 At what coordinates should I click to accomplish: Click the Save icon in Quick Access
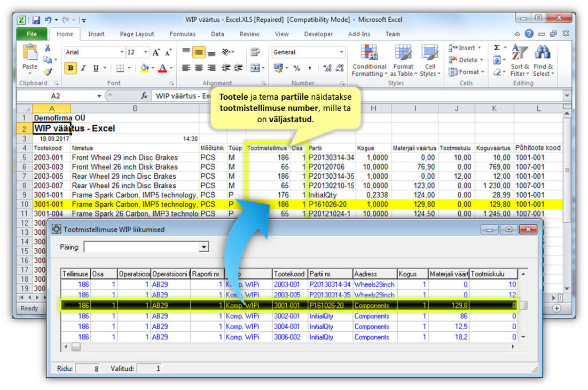click(36, 20)
